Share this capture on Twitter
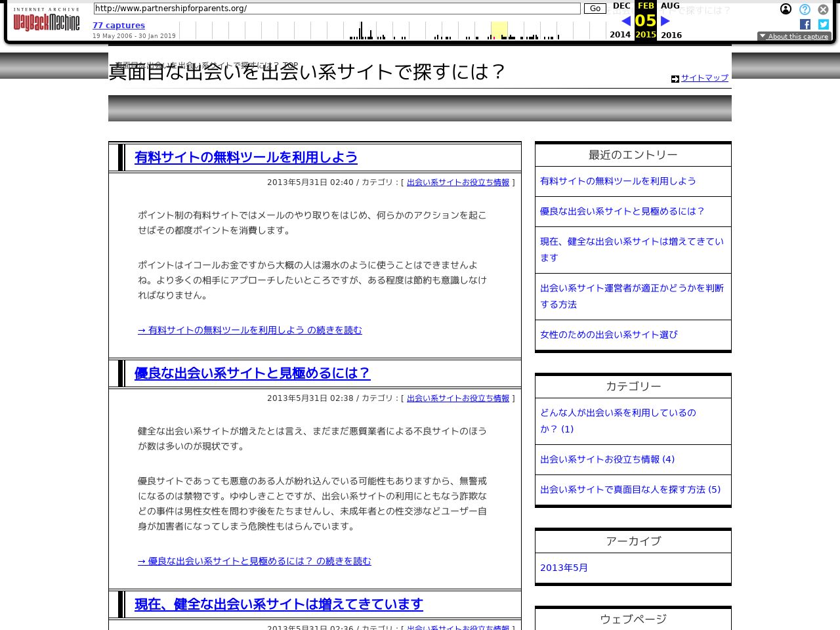The height and width of the screenshot is (630, 840). [x=823, y=24]
